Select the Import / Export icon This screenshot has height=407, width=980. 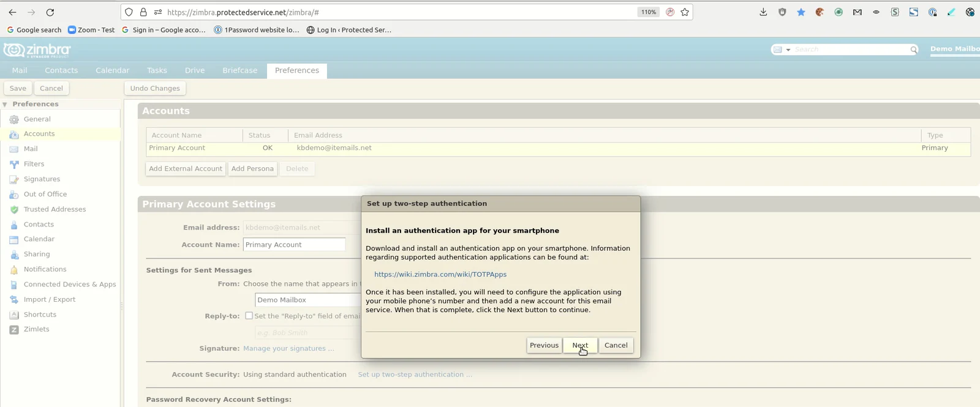14,300
